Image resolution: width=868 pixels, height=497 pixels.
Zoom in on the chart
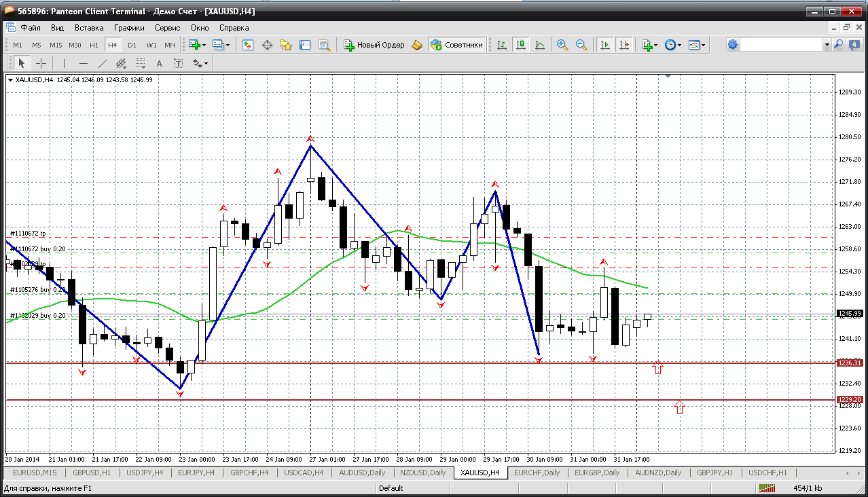point(562,45)
